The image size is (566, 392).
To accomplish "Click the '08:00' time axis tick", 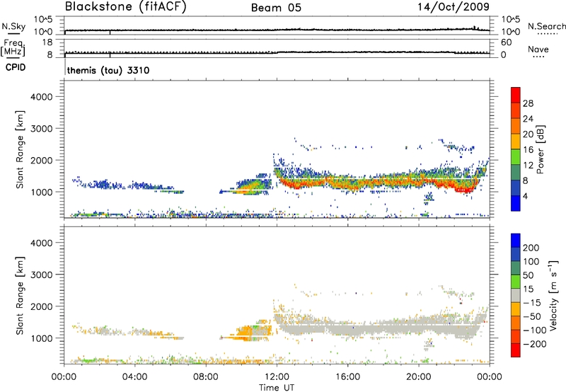I will click(x=205, y=377).
